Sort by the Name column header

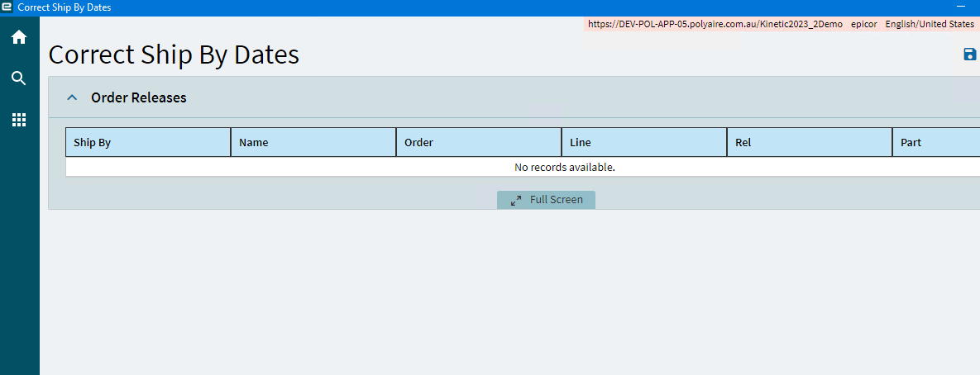[x=313, y=142]
